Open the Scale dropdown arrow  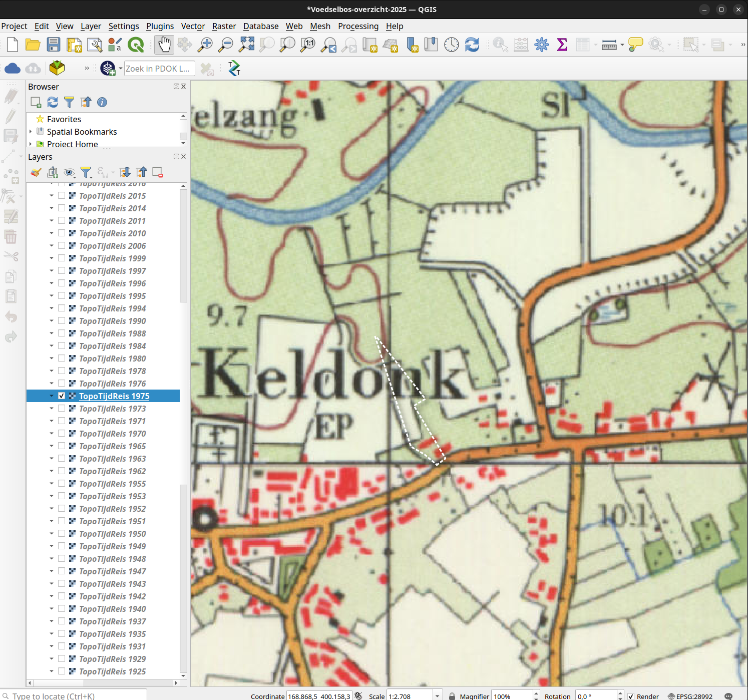point(438,696)
